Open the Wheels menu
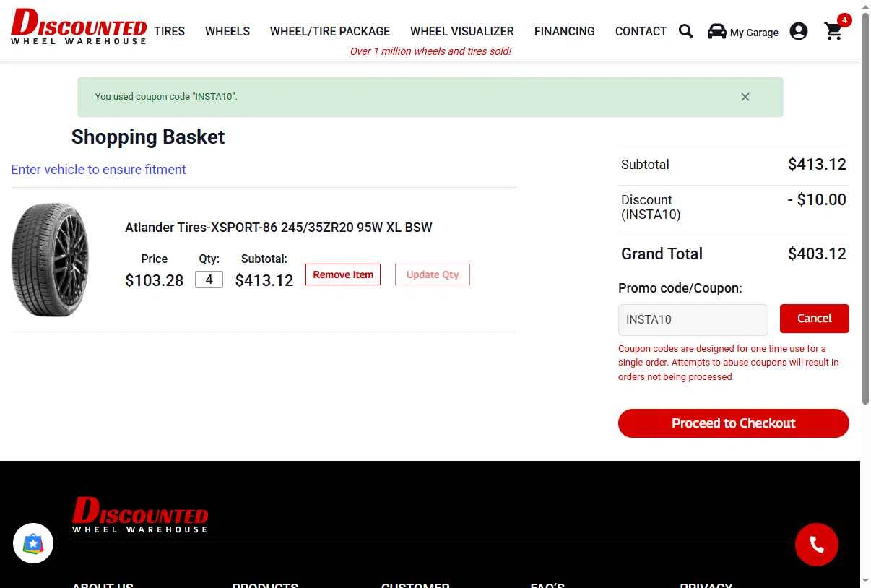This screenshot has width=871, height=588. tap(227, 31)
